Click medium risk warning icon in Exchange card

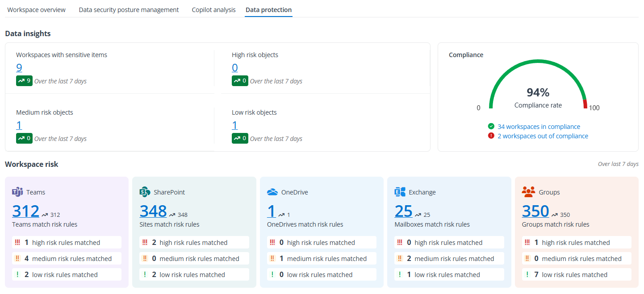tap(400, 258)
